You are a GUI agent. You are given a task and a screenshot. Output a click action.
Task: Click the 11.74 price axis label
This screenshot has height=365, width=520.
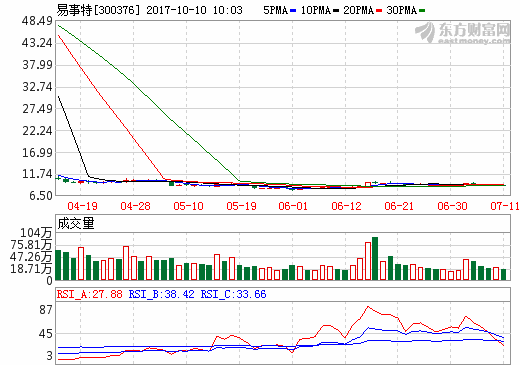(37, 174)
